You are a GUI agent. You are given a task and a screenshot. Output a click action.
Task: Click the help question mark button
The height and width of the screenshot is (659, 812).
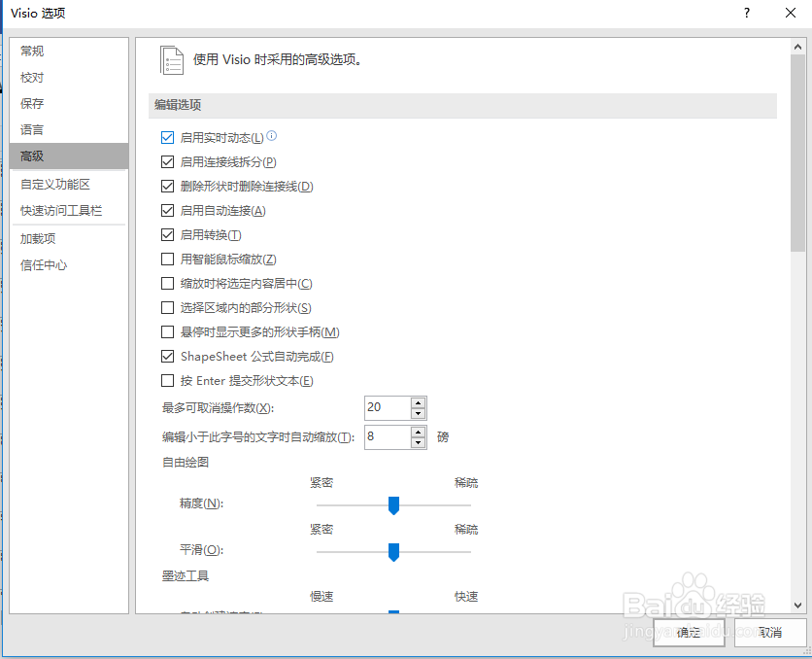pyautogui.click(x=746, y=13)
